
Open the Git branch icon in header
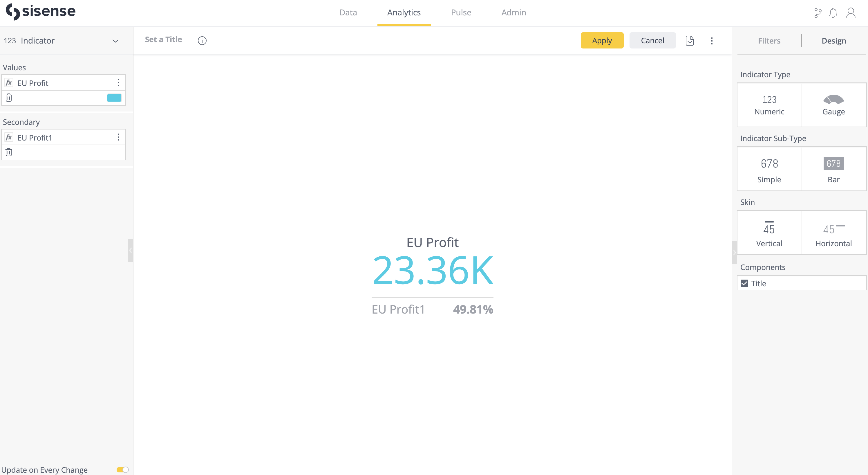coord(818,13)
